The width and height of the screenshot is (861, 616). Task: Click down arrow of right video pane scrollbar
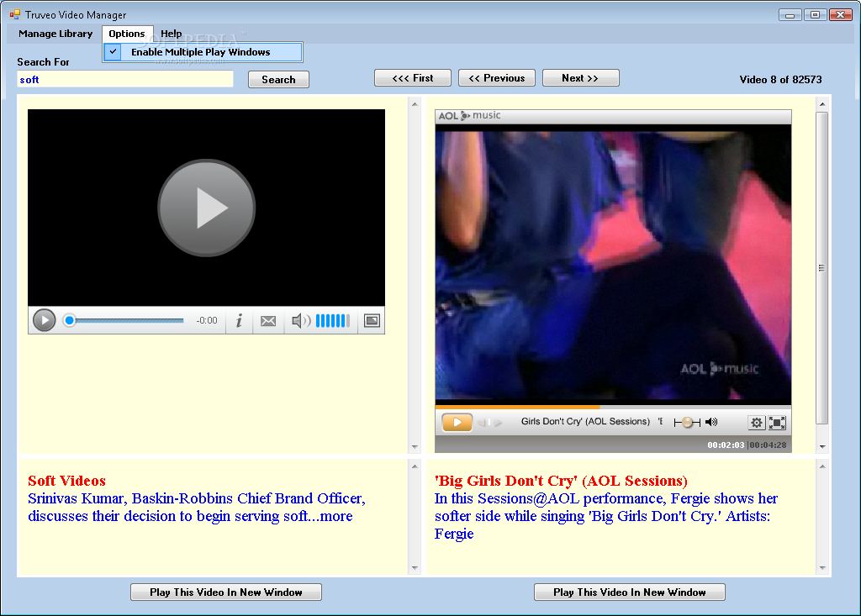click(x=822, y=447)
